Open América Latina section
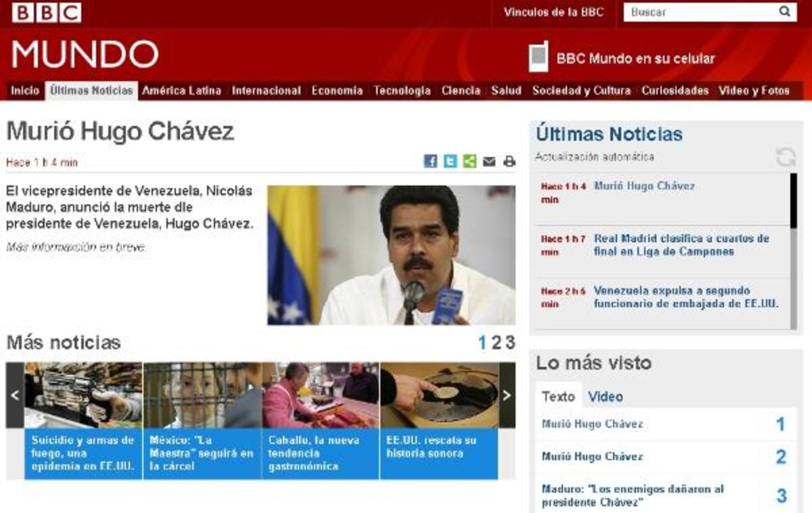 pos(181,91)
